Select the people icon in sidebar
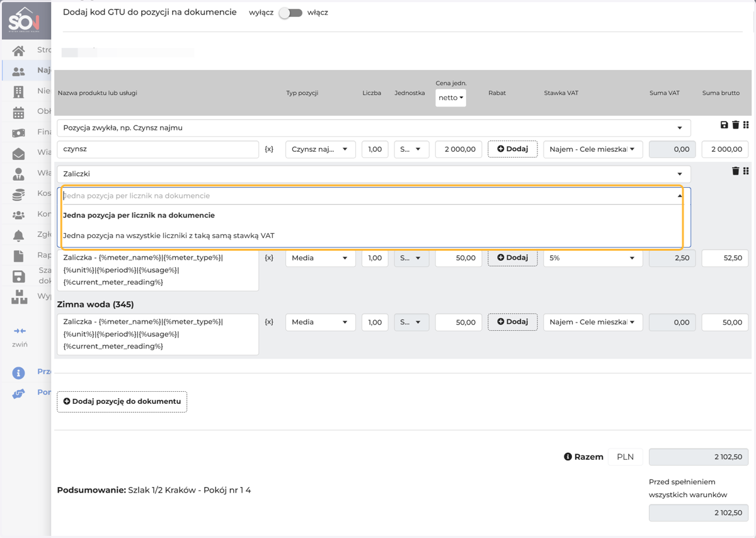 coord(18,71)
